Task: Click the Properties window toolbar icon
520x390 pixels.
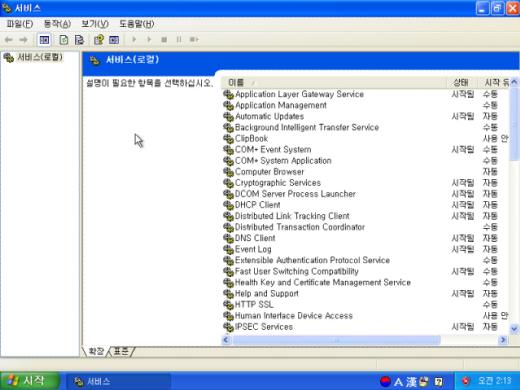Action: [x=114, y=40]
